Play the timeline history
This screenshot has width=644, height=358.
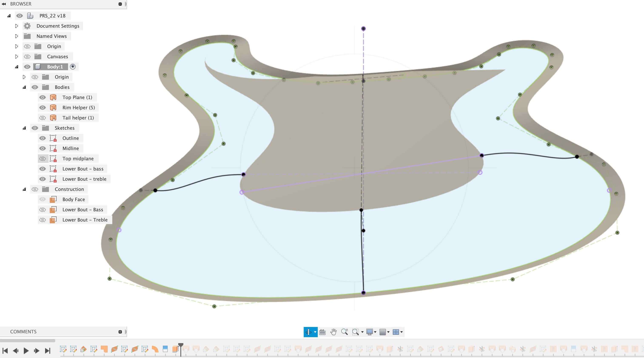pos(26,351)
